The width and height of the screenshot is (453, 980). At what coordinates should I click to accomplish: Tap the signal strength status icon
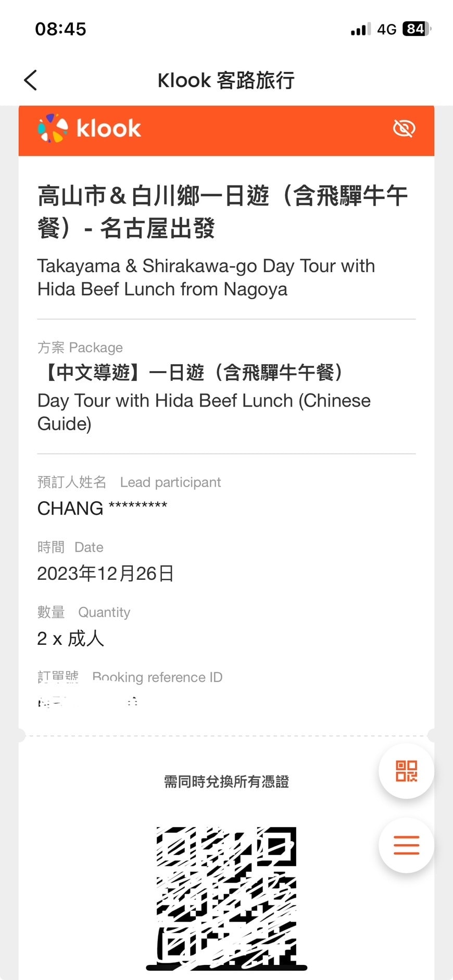pyautogui.click(x=360, y=29)
